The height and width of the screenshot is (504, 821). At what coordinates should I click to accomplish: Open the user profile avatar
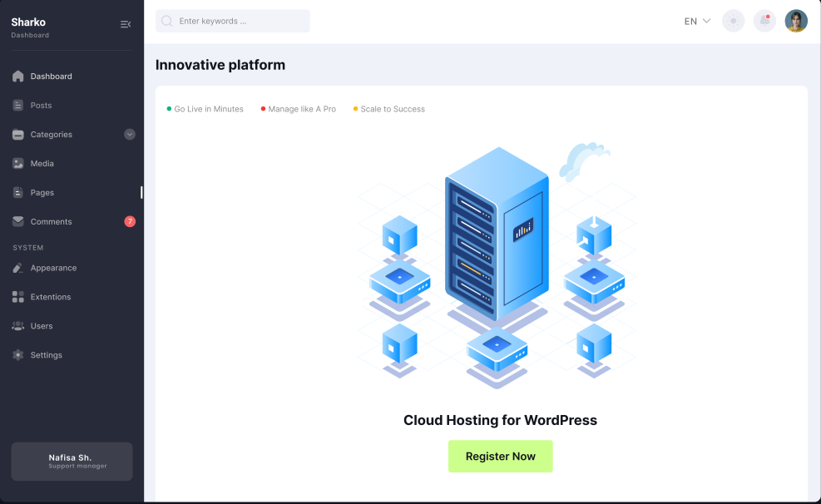pyautogui.click(x=796, y=21)
